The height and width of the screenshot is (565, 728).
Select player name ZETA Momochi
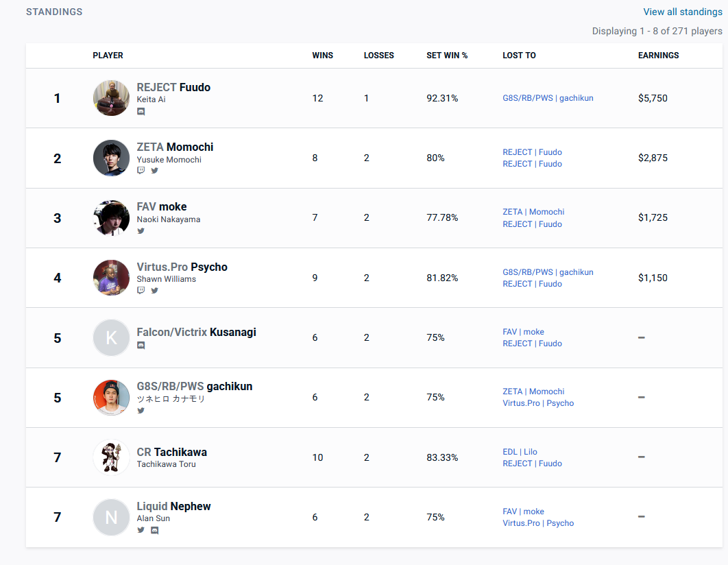pos(175,147)
